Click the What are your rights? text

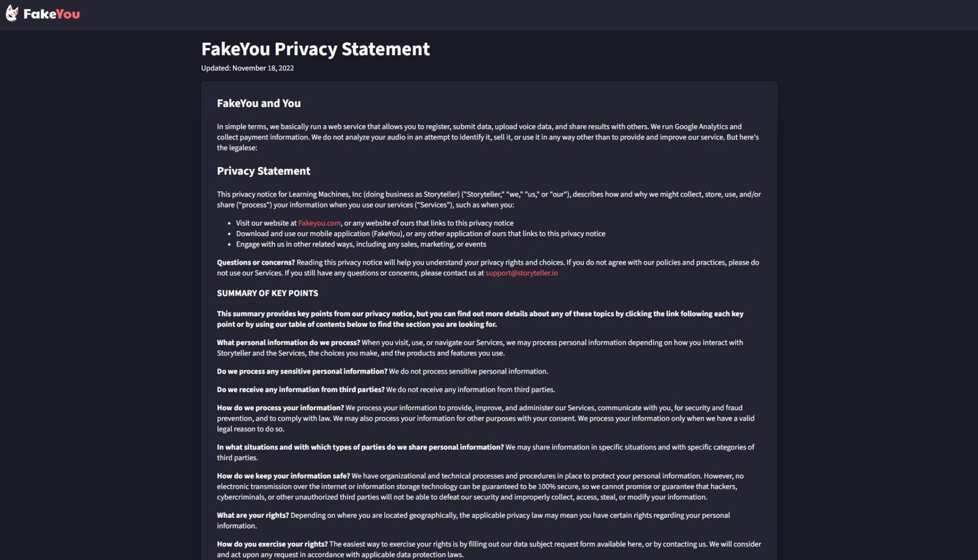[253, 515]
